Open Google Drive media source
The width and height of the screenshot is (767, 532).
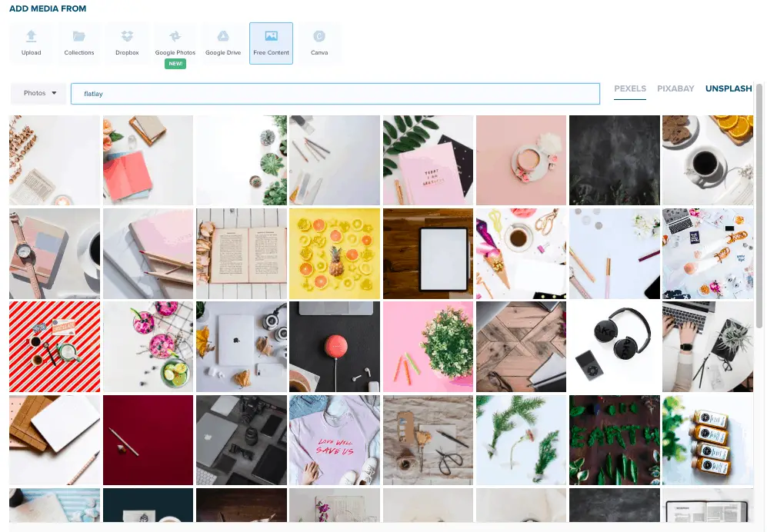(x=223, y=43)
